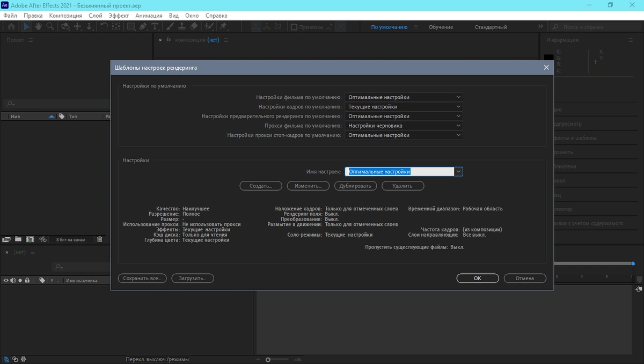Select the Clone Stamp tool
The image size is (644, 364).
(182, 26)
